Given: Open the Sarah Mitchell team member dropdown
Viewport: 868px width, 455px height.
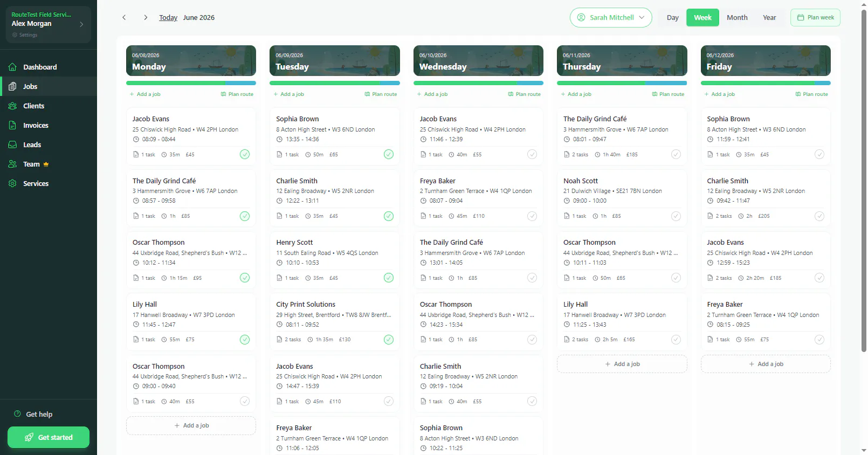Looking at the screenshot, I should (611, 17).
